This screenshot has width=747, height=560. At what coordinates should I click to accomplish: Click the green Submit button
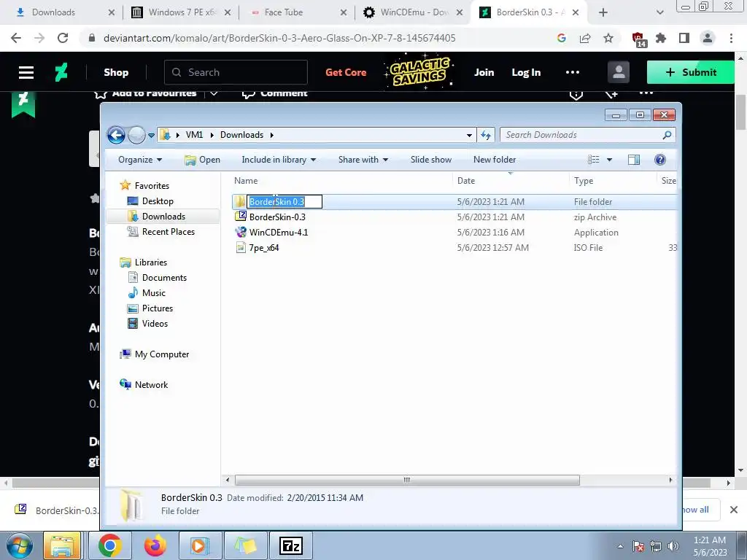coord(690,72)
